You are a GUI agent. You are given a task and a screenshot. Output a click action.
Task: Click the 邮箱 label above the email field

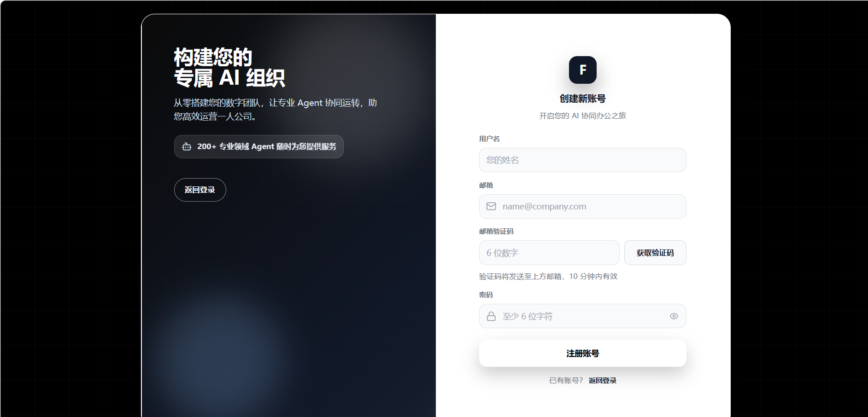click(x=486, y=185)
